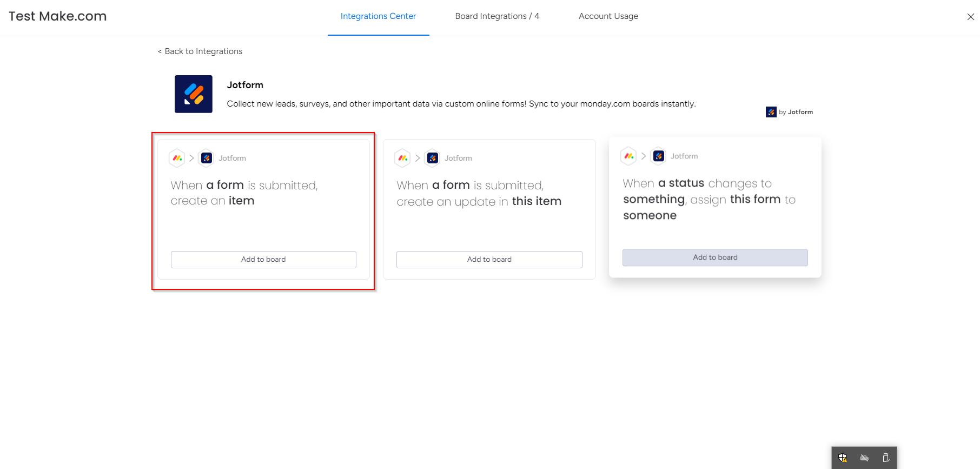Click the 'Jotform' label on 'create an item' card
Screen dimensions: 980x469
[x=232, y=158]
